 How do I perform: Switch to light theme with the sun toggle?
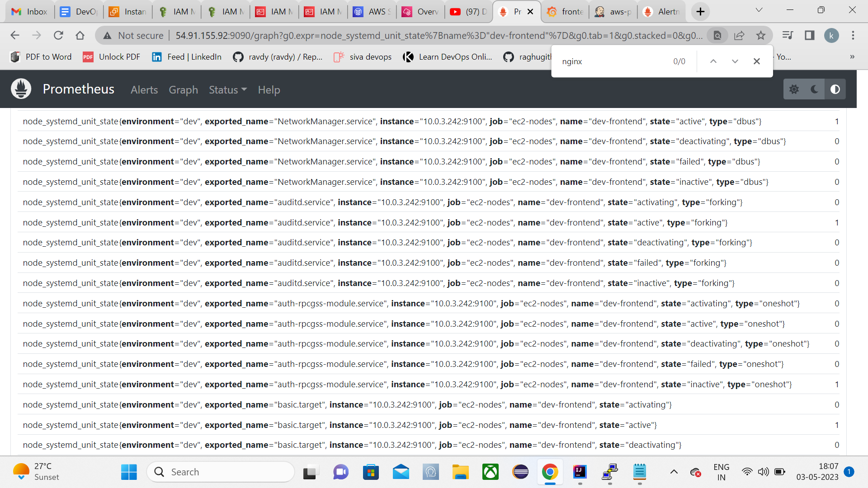(794, 89)
